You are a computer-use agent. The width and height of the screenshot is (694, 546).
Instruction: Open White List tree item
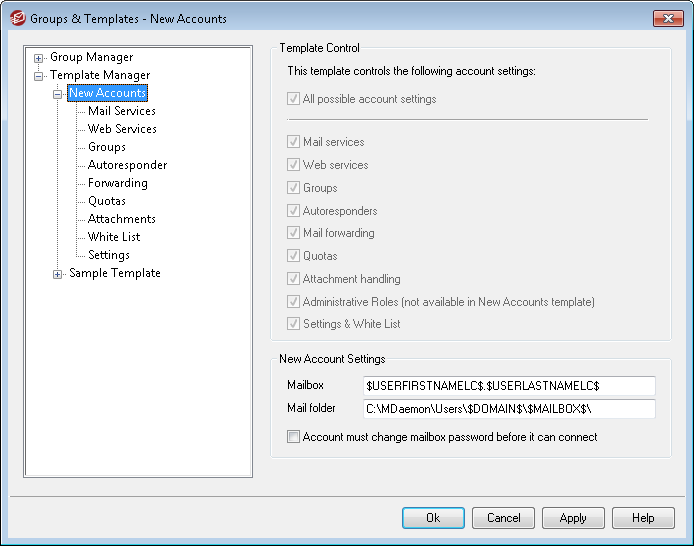(x=114, y=237)
